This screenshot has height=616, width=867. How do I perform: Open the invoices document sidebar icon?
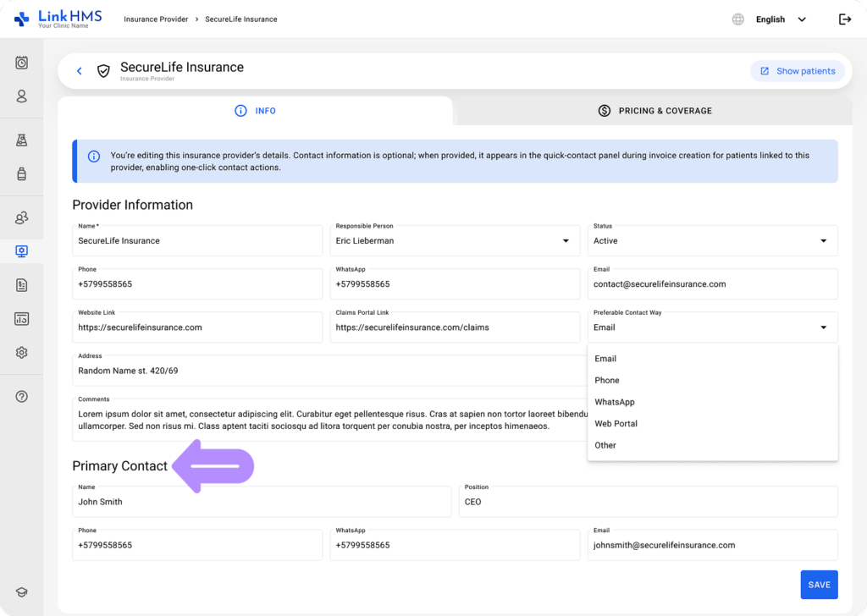[x=21, y=285]
